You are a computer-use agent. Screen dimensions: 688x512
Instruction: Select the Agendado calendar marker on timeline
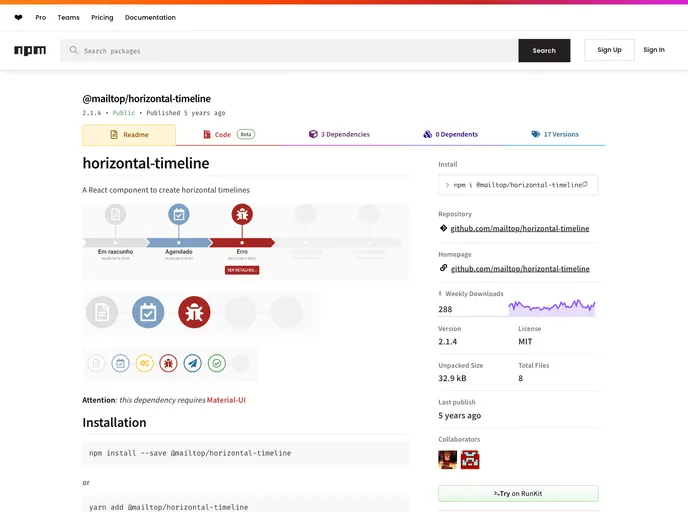click(x=179, y=215)
